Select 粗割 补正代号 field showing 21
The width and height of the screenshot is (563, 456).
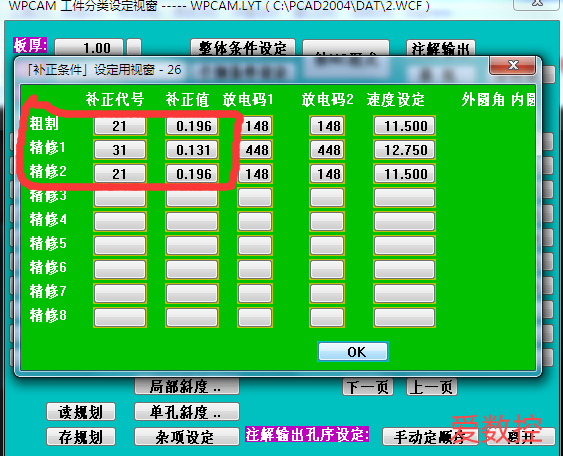(120, 126)
